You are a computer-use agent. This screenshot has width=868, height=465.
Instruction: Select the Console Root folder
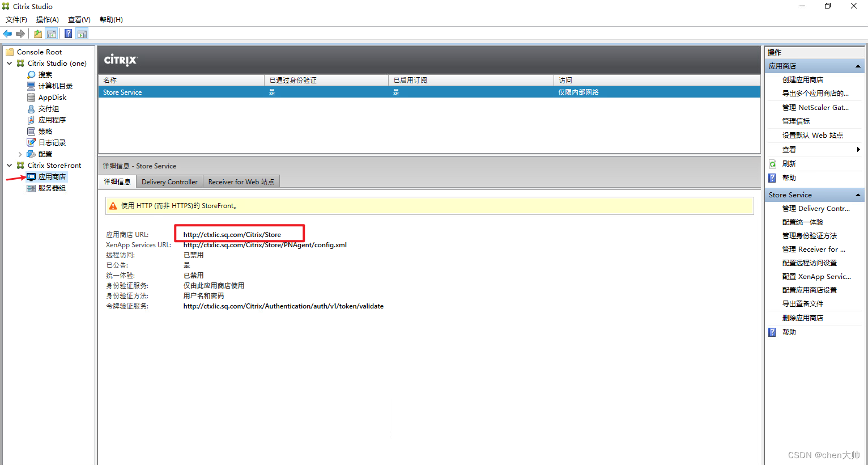click(39, 52)
